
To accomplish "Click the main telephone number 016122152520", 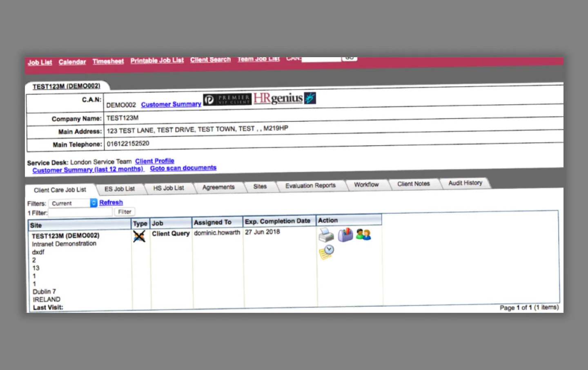I will 128,144.
